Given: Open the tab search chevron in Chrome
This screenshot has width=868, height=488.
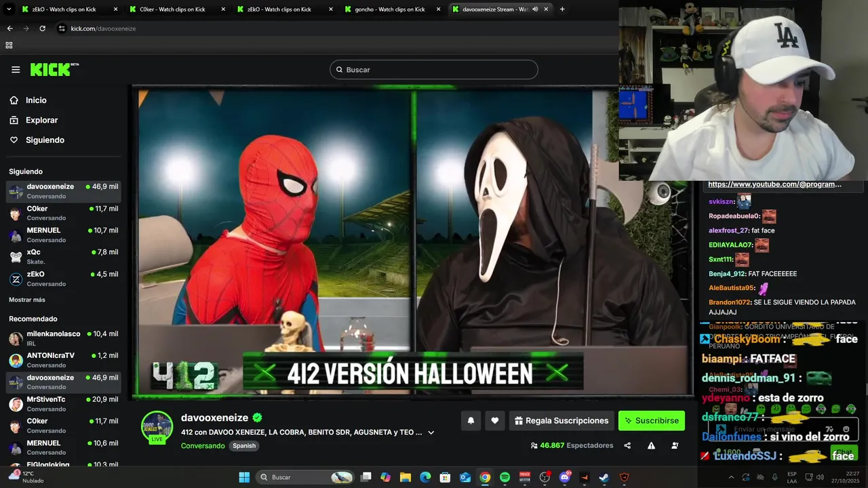Looking at the screenshot, I should (9, 9).
